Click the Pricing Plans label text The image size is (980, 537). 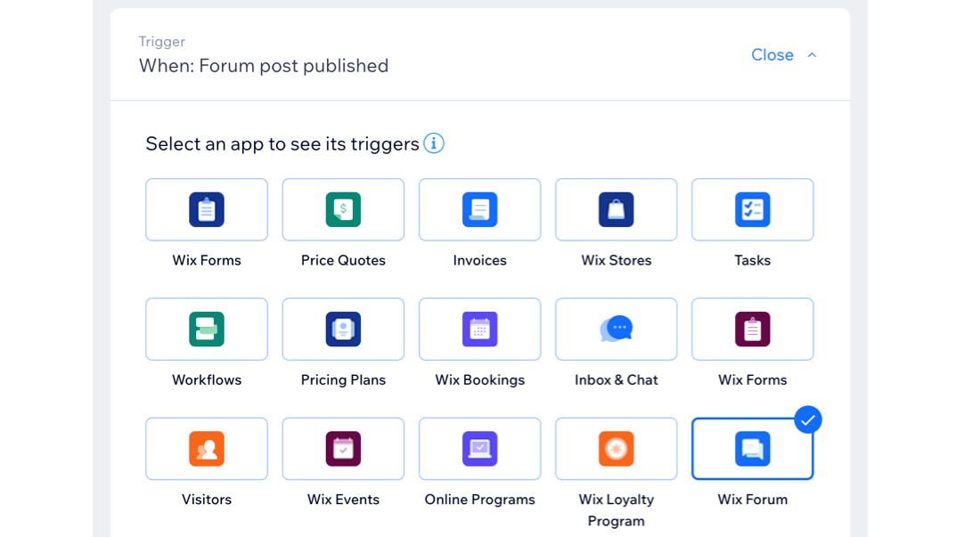coord(343,379)
